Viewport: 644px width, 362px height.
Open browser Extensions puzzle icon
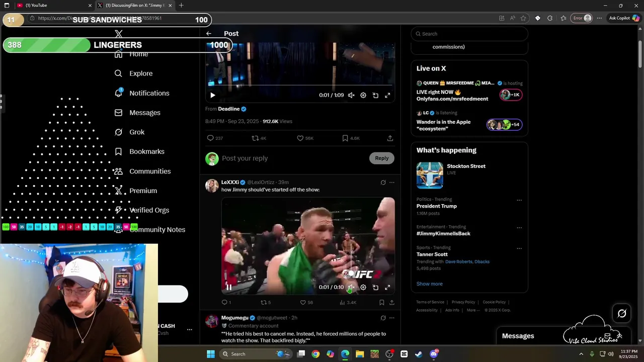550,18
